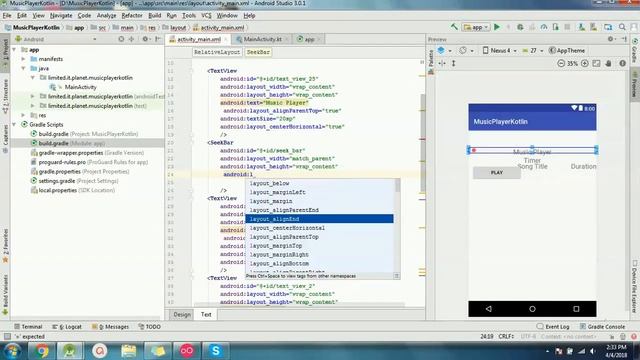This screenshot has height=360, width=640.
Task: Open the Nexus 4 device dropdown
Action: (x=500, y=51)
